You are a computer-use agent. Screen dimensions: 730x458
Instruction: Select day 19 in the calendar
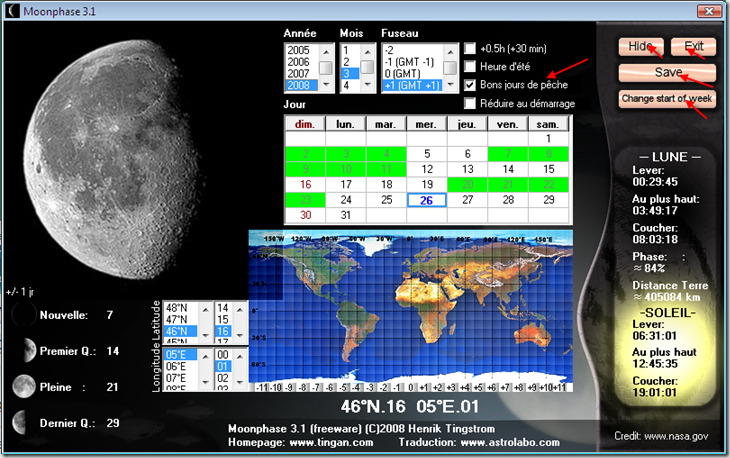426,184
